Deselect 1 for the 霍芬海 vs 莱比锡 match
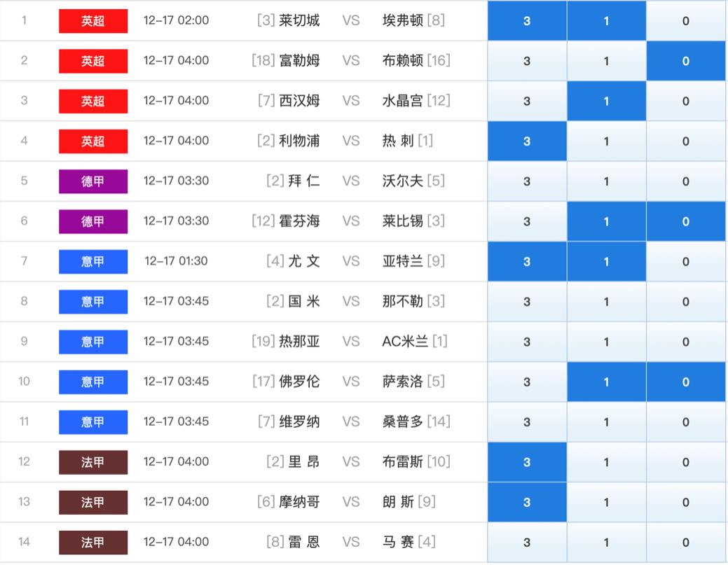 (x=606, y=221)
